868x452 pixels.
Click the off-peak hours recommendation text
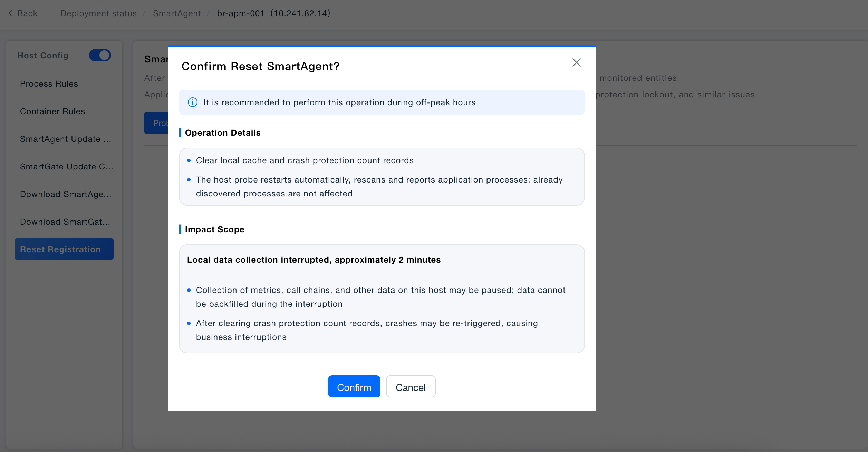click(x=339, y=102)
